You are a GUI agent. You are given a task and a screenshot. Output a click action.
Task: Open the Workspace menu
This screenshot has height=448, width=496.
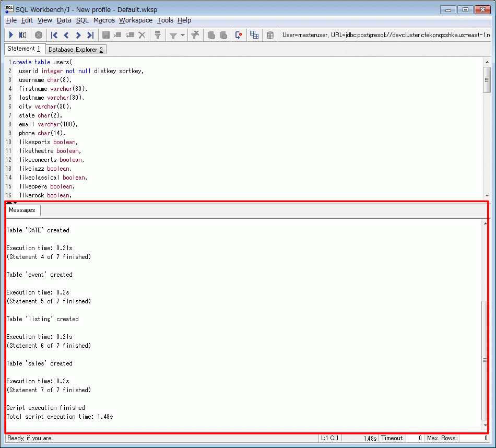(x=136, y=20)
